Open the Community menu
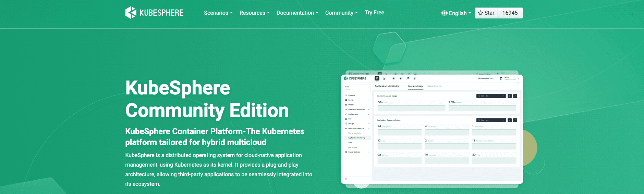 (341, 13)
